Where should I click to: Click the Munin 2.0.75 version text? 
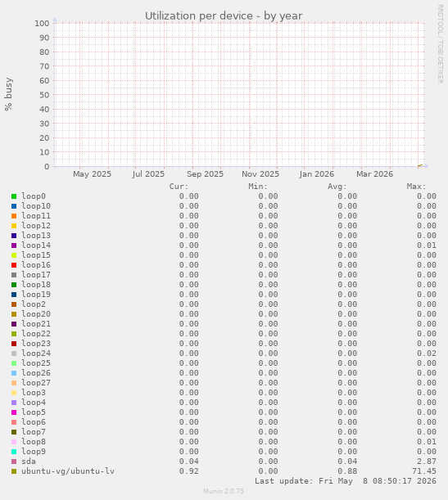pyautogui.click(x=224, y=491)
